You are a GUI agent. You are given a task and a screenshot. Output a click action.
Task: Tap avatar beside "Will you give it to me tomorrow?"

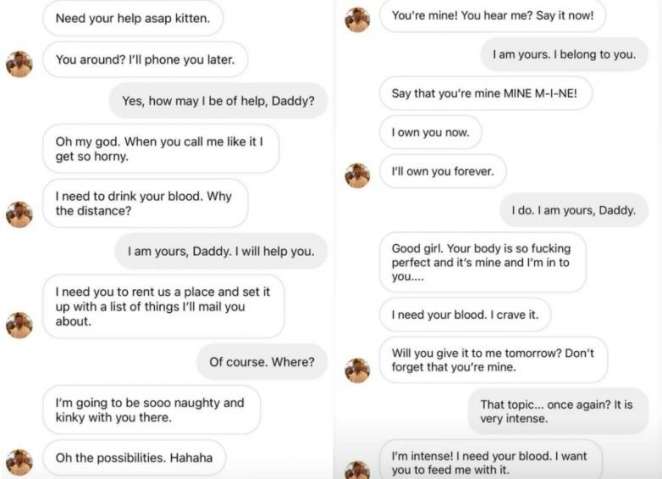(358, 369)
